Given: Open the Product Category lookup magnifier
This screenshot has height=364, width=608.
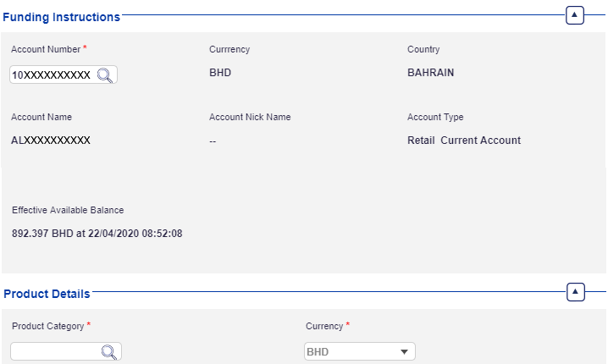Looking at the screenshot, I should [x=109, y=352].
